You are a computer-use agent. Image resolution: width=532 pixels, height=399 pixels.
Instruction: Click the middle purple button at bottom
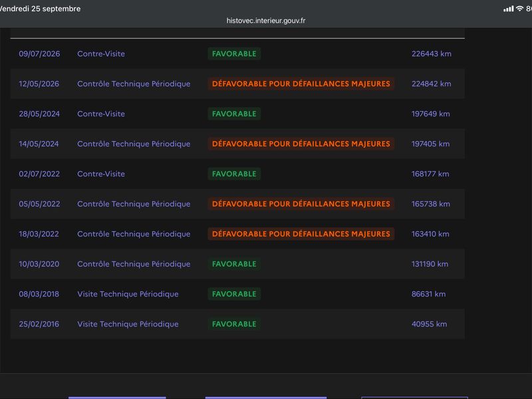point(266,398)
